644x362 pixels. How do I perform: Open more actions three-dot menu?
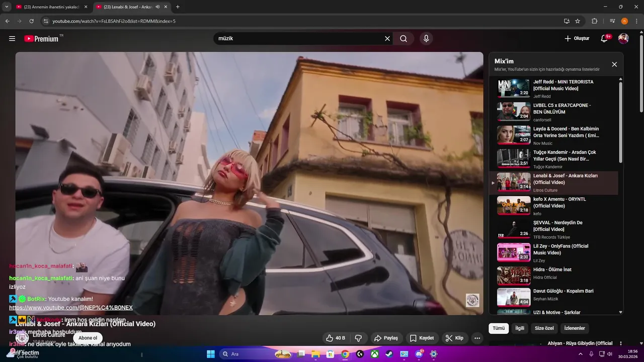pos(477,338)
